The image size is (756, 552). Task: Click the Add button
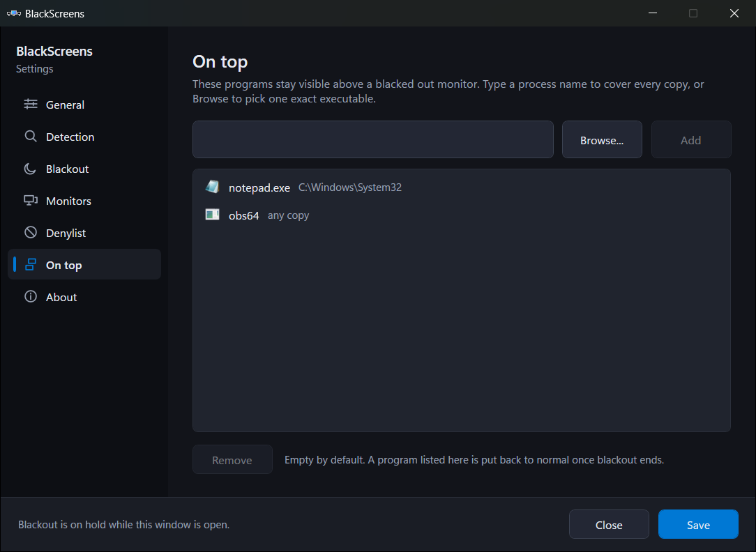(691, 139)
